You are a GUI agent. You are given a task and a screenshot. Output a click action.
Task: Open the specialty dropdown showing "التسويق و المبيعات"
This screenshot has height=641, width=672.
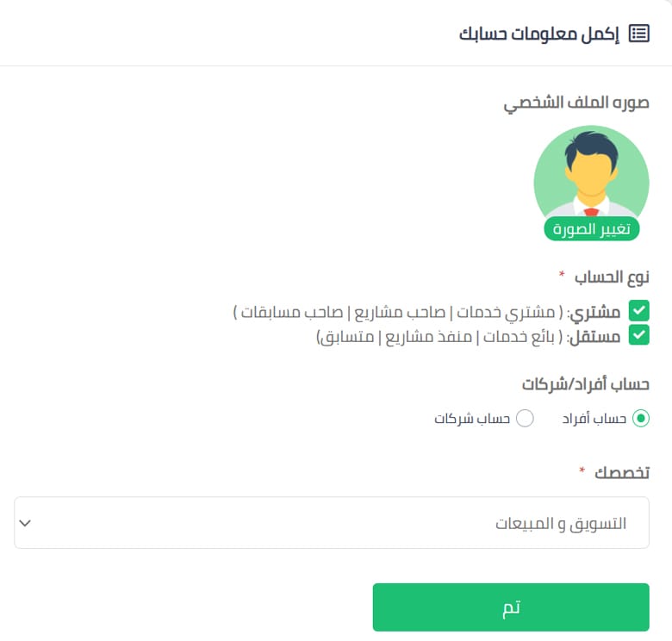click(332, 523)
